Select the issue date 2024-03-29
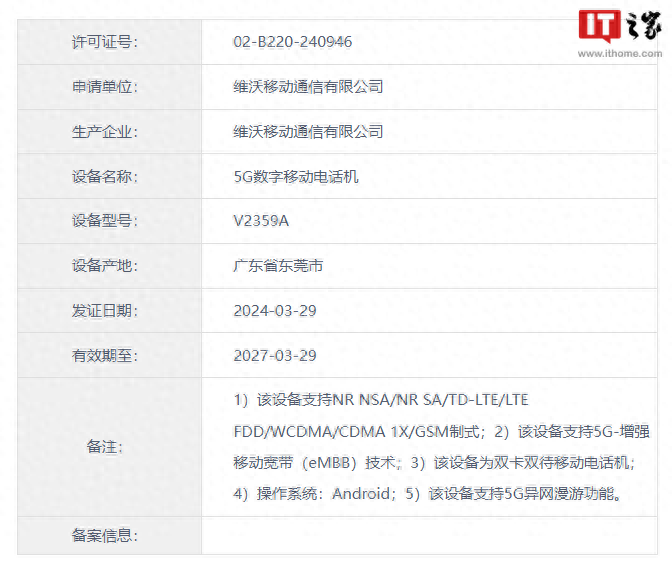672x575 pixels. [x=275, y=311]
